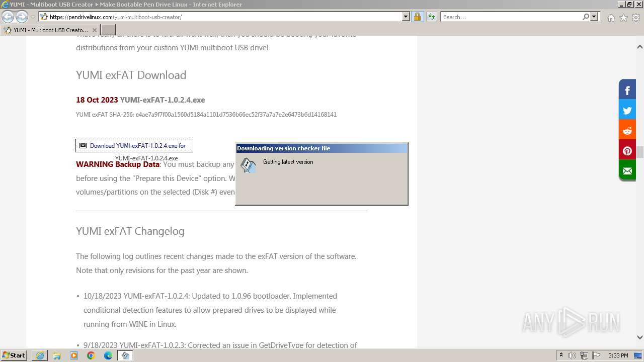Viewport: 644px width, 362px height.
Task: Share the page on Twitter
Action: coord(627,111)
